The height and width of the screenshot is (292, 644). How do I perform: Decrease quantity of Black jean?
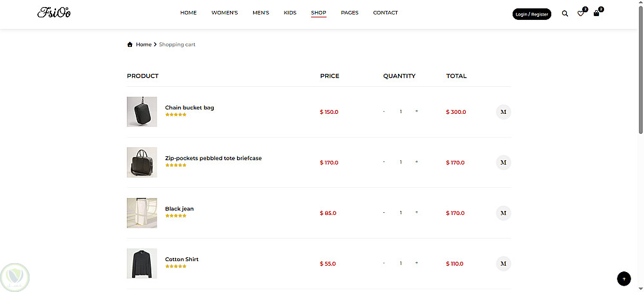[384, 213]
